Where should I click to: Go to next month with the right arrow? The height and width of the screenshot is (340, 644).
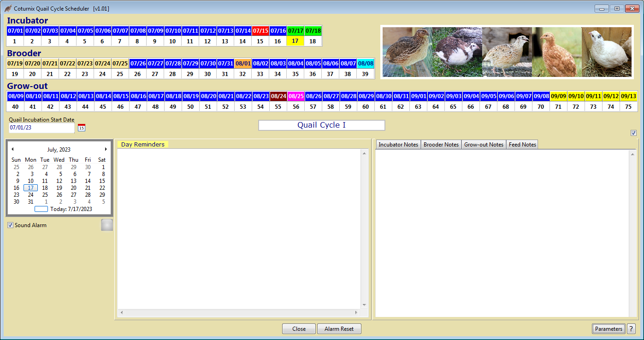(106, 149)
